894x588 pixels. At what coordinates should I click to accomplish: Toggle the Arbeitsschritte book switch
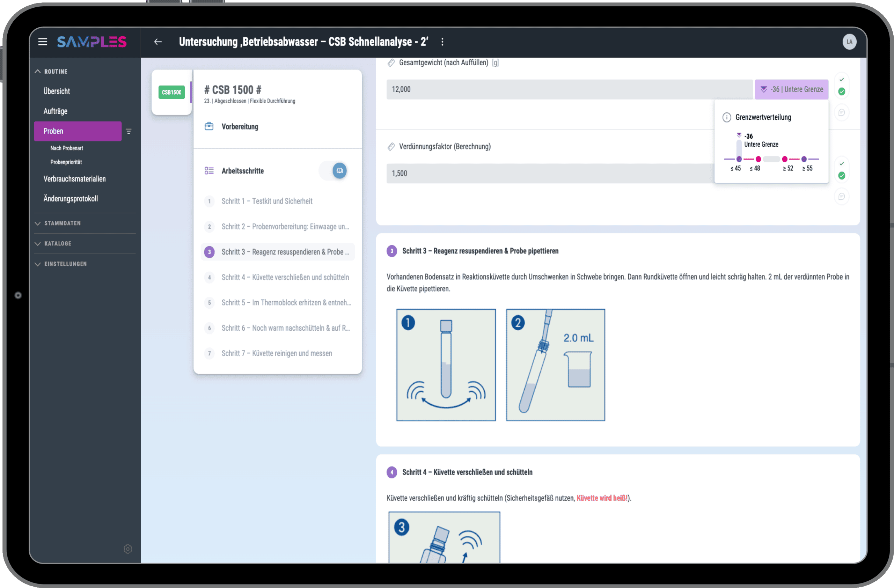pos(333,170)
